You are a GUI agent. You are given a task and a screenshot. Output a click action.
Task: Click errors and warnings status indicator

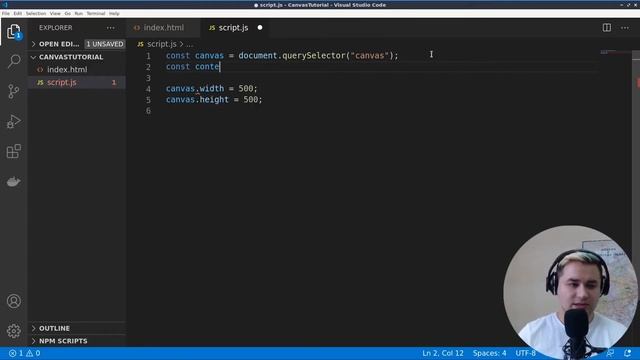click(x=24, y=353)
